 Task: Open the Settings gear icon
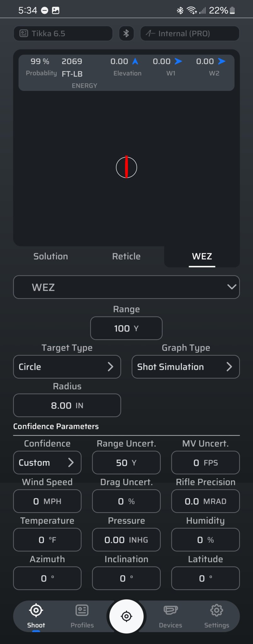[217, 610]
